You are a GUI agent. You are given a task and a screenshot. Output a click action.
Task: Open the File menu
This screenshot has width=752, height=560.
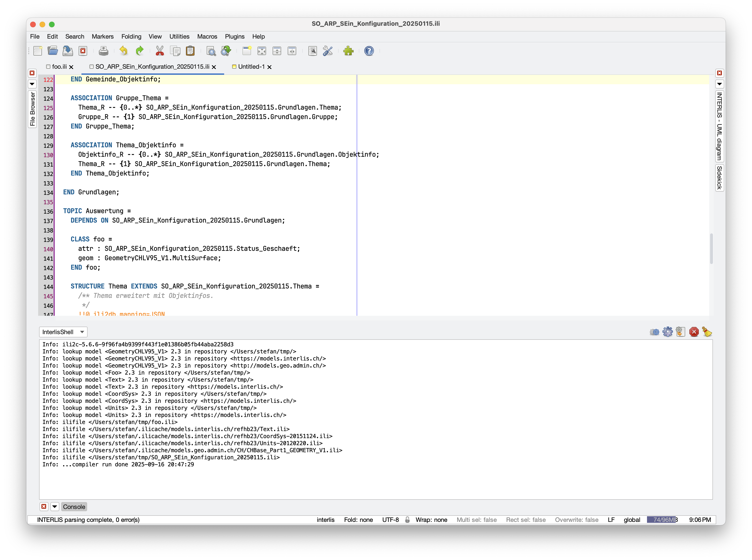click(x=35, y=37)
